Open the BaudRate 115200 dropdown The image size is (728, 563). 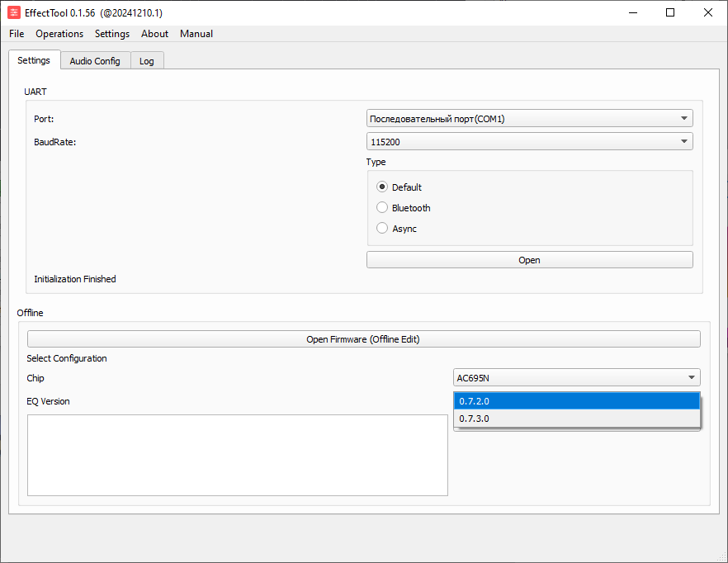click(x=529, y=142)
